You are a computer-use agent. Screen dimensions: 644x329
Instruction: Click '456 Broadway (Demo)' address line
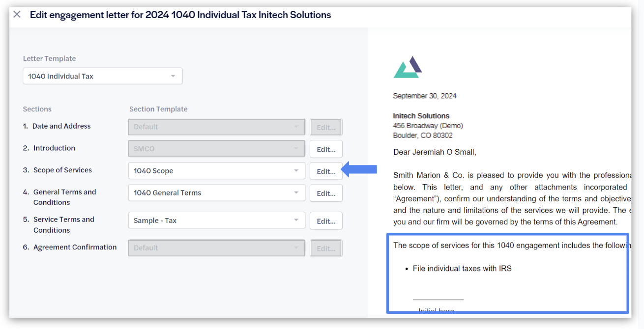(x=428, y=126)
